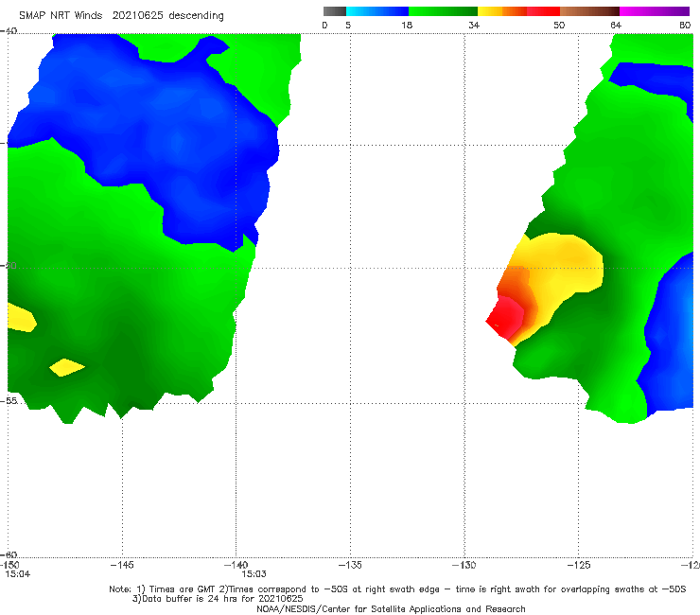Click the longitude label '-135'
This screenshot has height=615, width=700.
pyautogui.click(x=350, y=565)
